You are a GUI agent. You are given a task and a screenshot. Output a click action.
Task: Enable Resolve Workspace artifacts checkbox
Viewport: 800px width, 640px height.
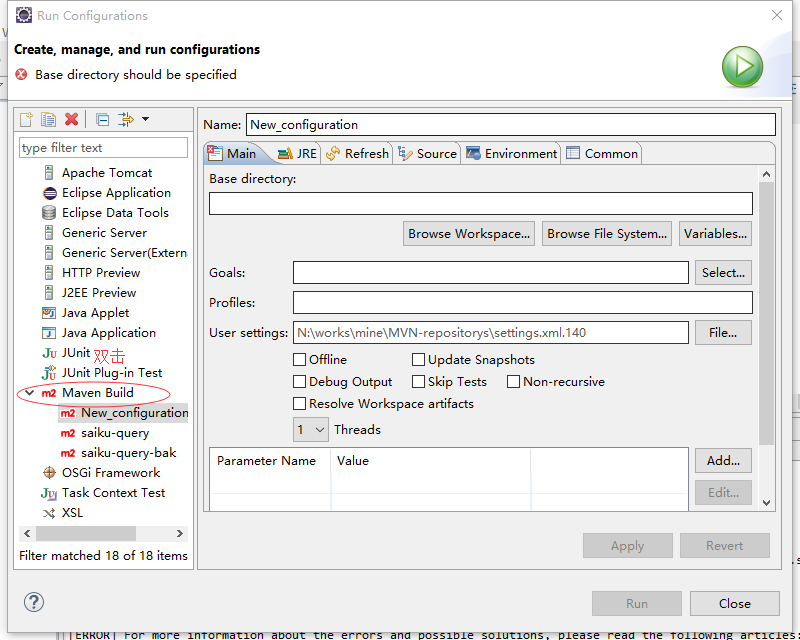coord(299,404)
